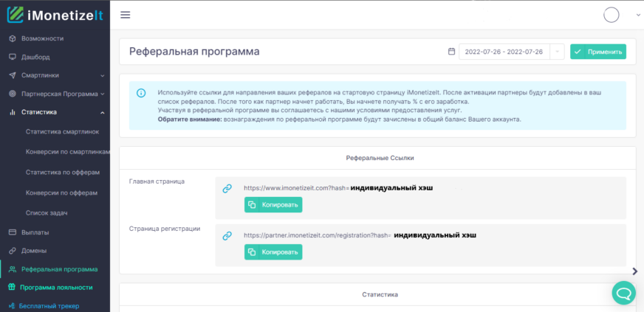Screen dimensions: 644x312
Task: Open the date range preset dropdown arrow
Action: (557, 52)
